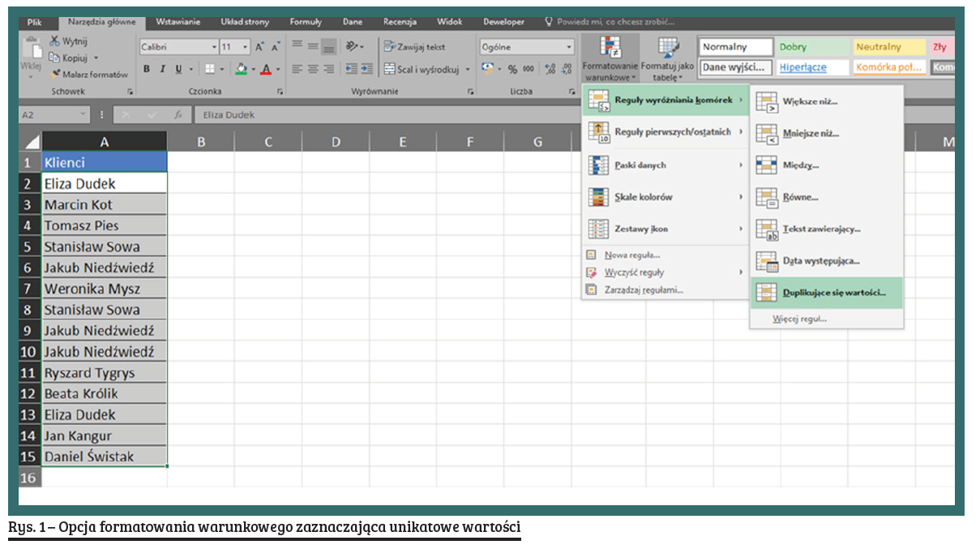Switch to the Dane tab
Viewport: 980px width, 549px height.
click(x=353, y=22)
